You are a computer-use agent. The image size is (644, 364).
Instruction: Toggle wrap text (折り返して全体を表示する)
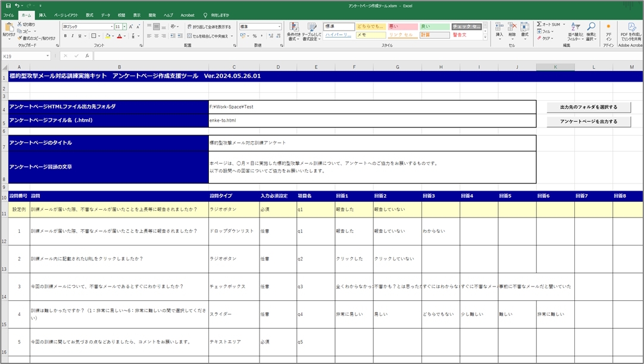tap(208, 27)
